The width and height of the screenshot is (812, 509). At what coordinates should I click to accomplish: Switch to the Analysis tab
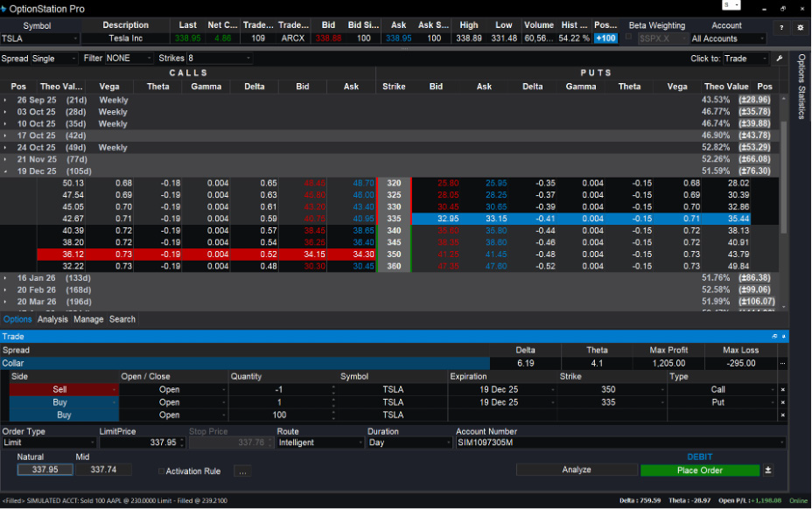point(52,319)
